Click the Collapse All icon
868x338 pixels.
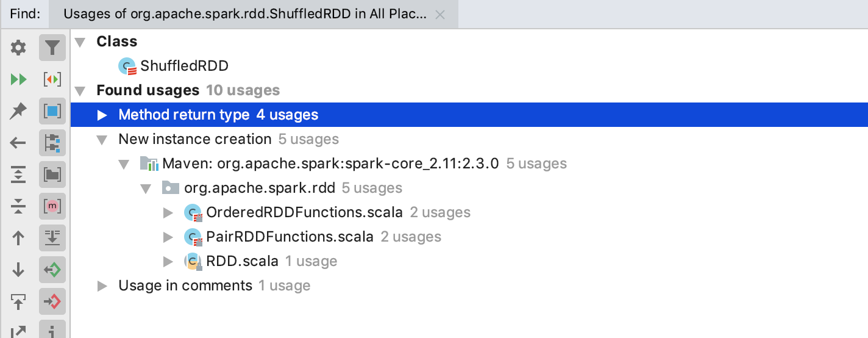[19, 207]
